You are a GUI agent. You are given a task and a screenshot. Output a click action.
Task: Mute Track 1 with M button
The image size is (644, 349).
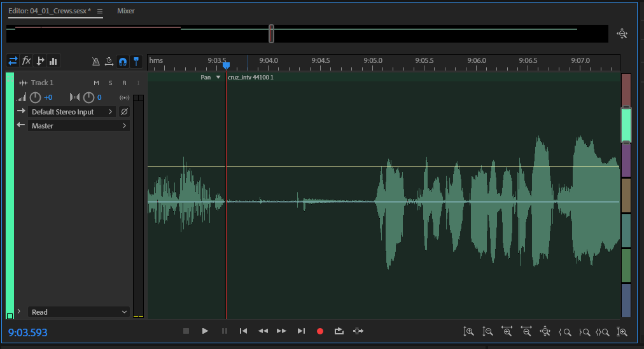tap(96, 83)
